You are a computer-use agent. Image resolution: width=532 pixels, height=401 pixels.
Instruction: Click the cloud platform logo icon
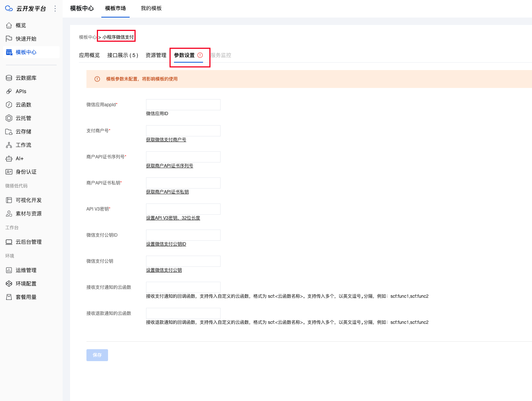[9, 8]
